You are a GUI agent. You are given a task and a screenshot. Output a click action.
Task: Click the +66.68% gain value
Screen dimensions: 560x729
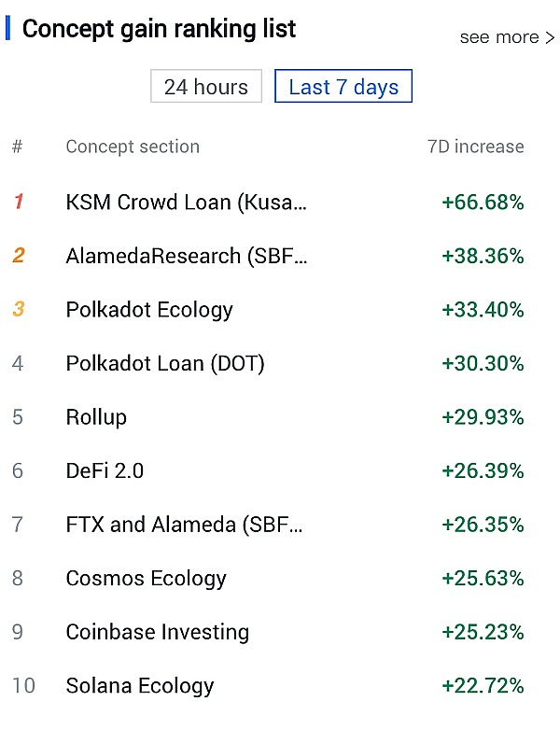point(483,202)
